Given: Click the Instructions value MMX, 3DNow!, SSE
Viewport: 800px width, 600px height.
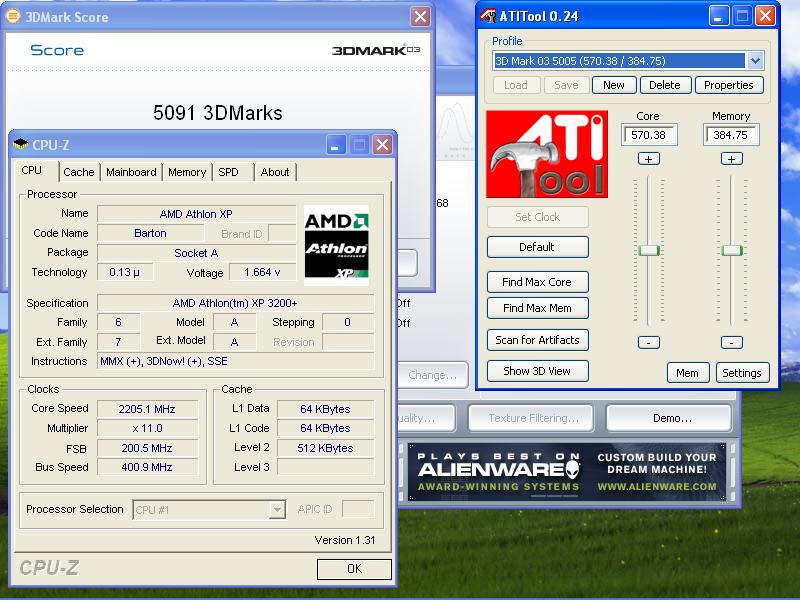Looking at the screenshot, I should pyautogui.click(x=235, y=361).
